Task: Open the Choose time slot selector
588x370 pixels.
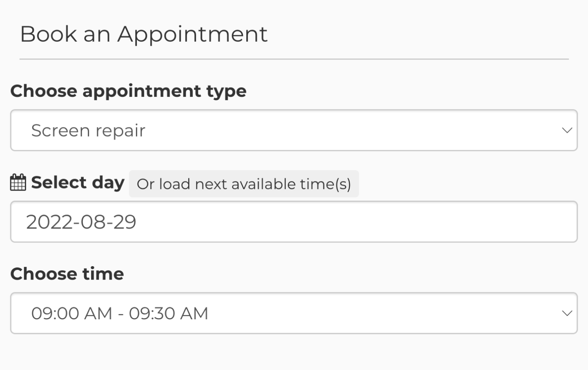Action: coord(294,314)
